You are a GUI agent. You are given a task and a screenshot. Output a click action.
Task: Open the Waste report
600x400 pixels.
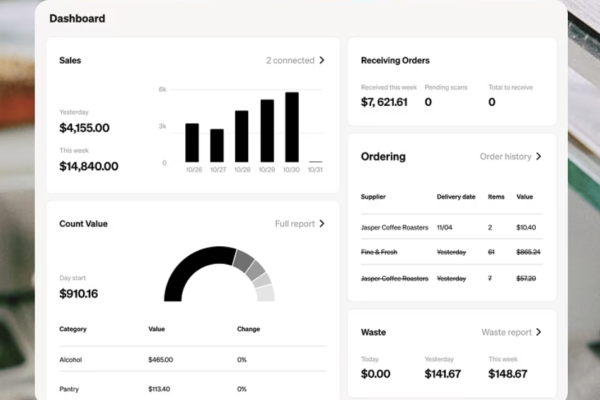tap(506, 332)
